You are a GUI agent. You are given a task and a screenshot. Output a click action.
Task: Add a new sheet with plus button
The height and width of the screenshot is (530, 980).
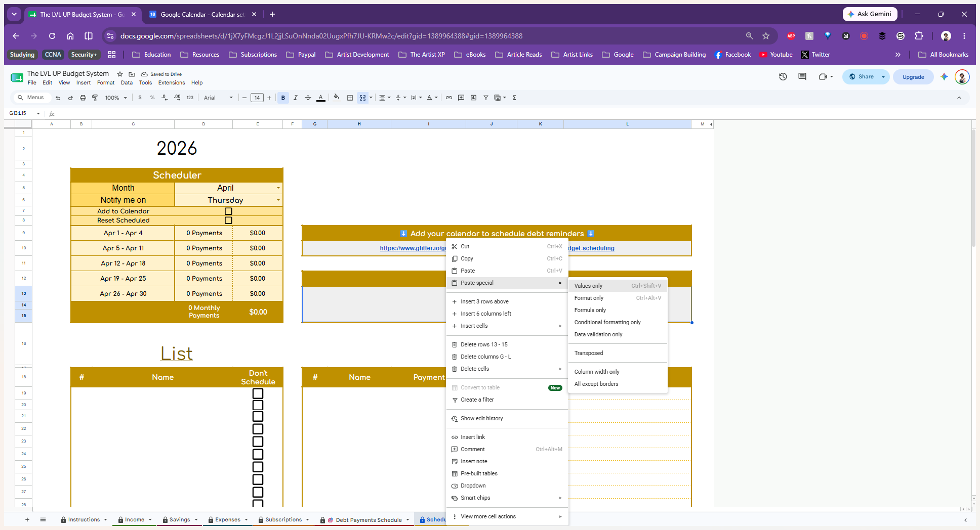point(27,520)
